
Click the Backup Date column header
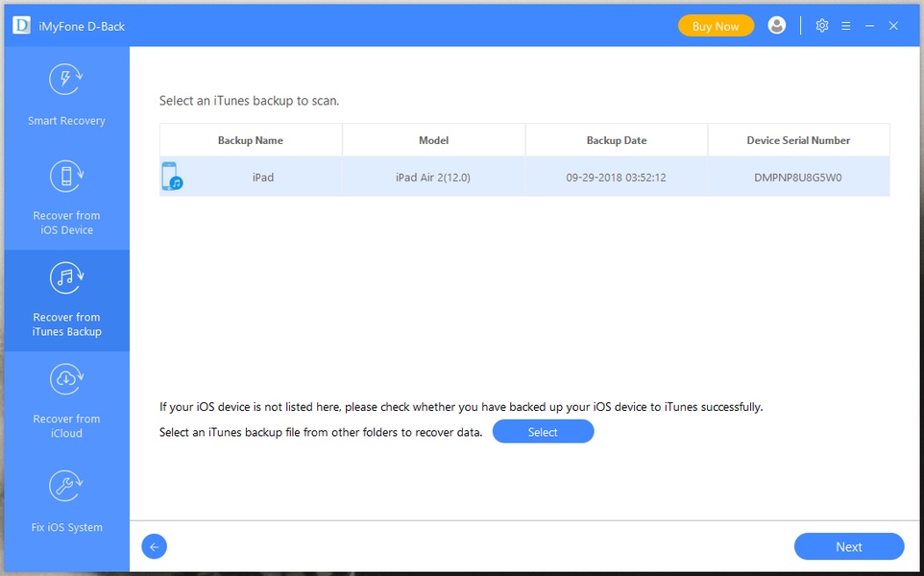pos(617,140)
